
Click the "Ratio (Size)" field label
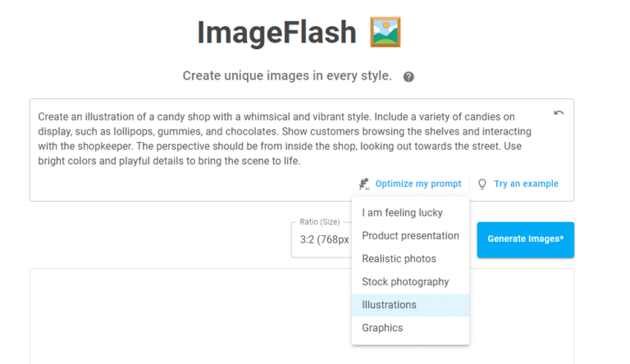[x=320, y=222]
